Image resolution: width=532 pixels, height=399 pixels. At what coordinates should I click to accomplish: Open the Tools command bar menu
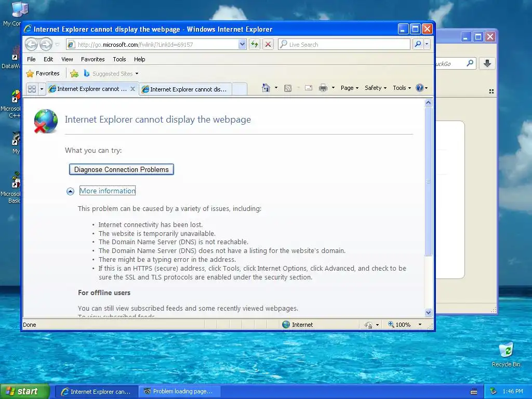(x=402, y=88)
